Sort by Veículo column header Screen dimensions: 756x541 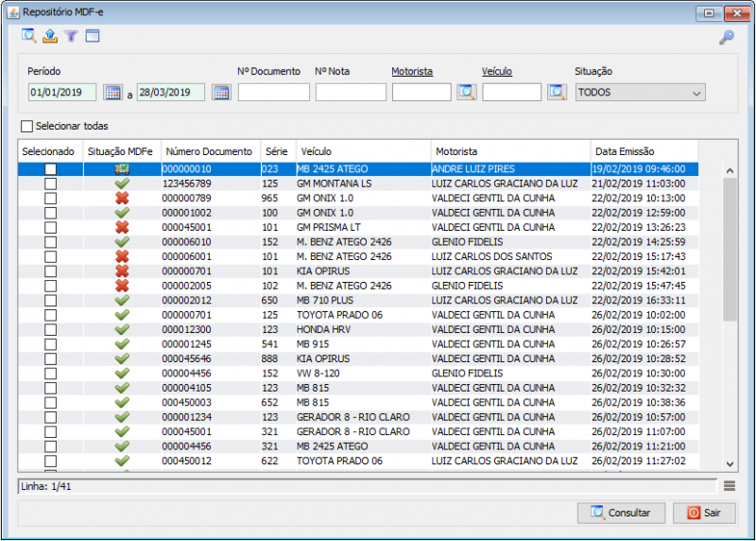(x=364, y=151)
